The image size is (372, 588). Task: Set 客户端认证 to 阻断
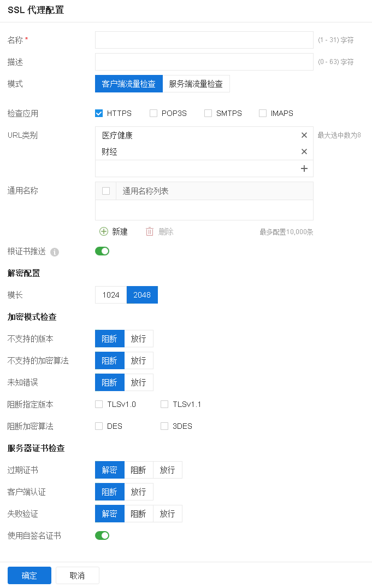(110, 492)
